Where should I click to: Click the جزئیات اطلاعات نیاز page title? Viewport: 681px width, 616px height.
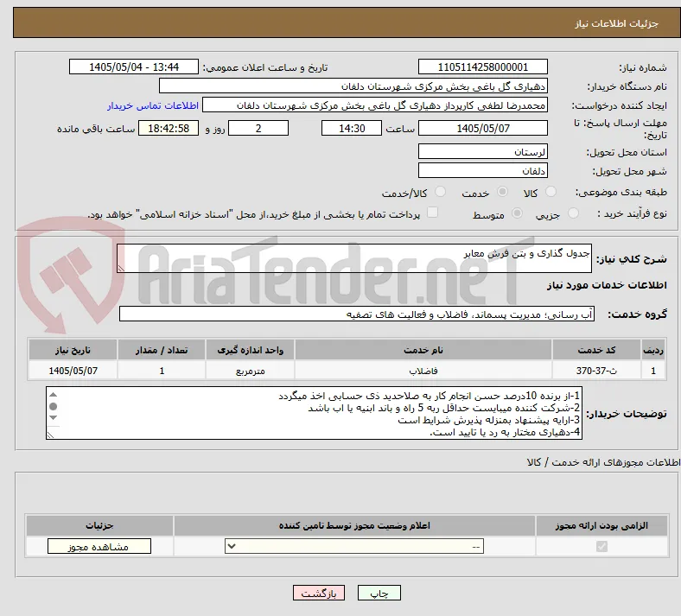pyautogui.click(x=616, y=23)
